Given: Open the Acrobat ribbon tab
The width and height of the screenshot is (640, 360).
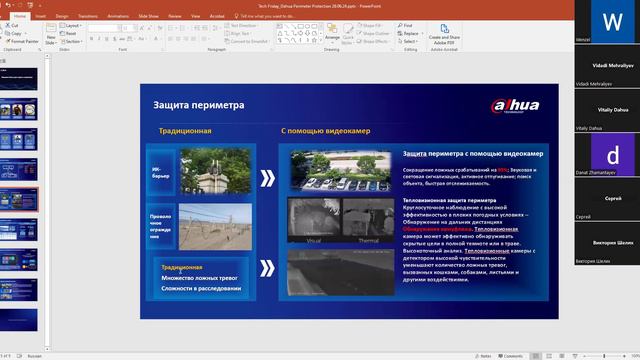Looking at the screenshot, I should pos(217,16).
